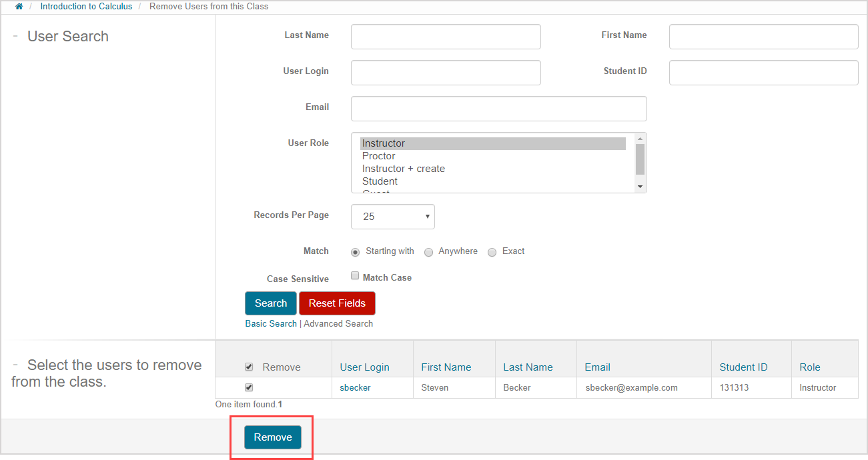Open Advanced Search
This screenshot has height=460, width=868.
(338, 323)
